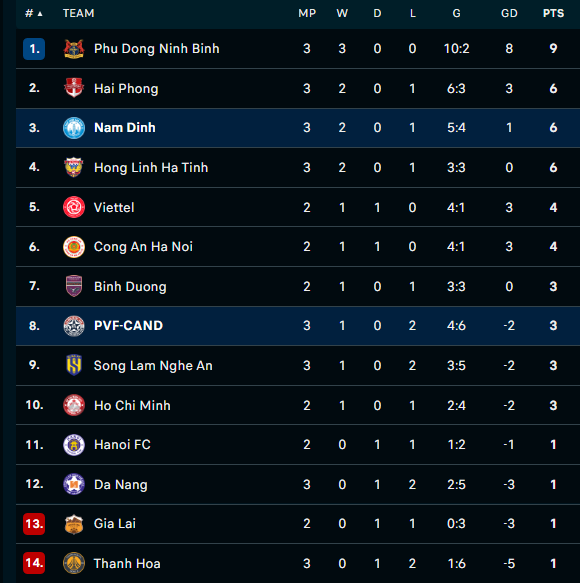This screenshot has height=583, width=580.
Task: Click the blue rank 1 position badge
Action: tap(34, 49)
